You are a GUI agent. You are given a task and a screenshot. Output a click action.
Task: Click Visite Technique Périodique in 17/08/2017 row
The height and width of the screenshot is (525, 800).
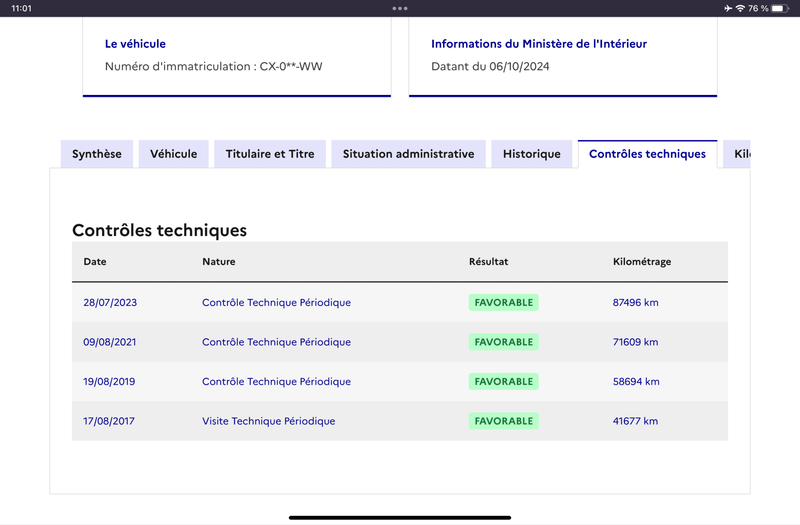(x=269, y=421)
